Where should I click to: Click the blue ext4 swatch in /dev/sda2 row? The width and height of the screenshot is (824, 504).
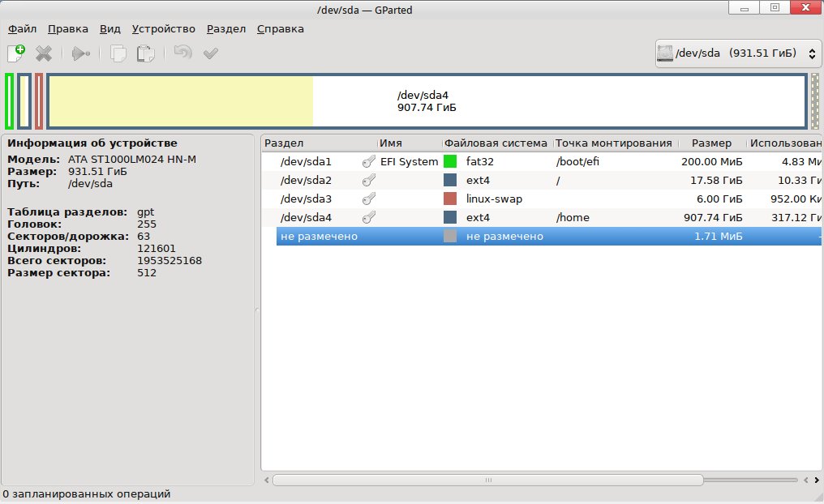pos(450,180)
